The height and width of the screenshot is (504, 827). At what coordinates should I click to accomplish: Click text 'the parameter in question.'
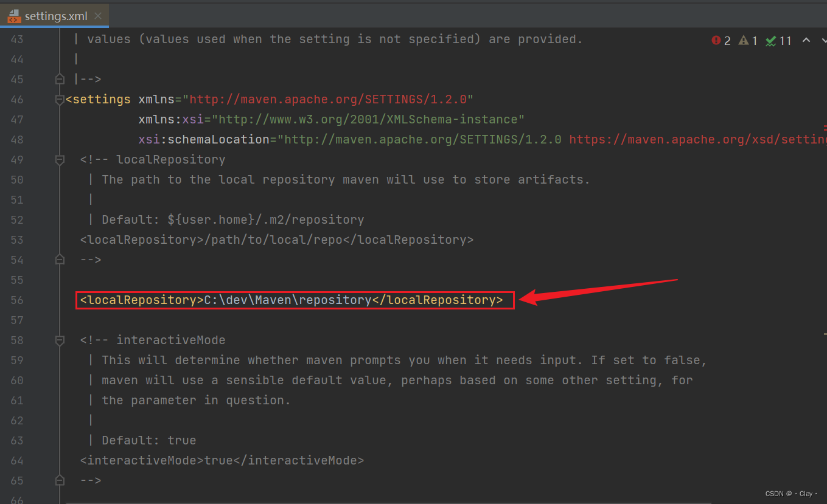pyautogui.click(x=197, y=400)
